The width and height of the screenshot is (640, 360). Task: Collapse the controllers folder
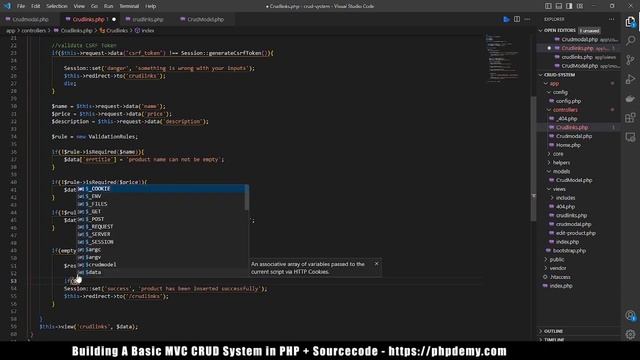click(x=549, y=110)
